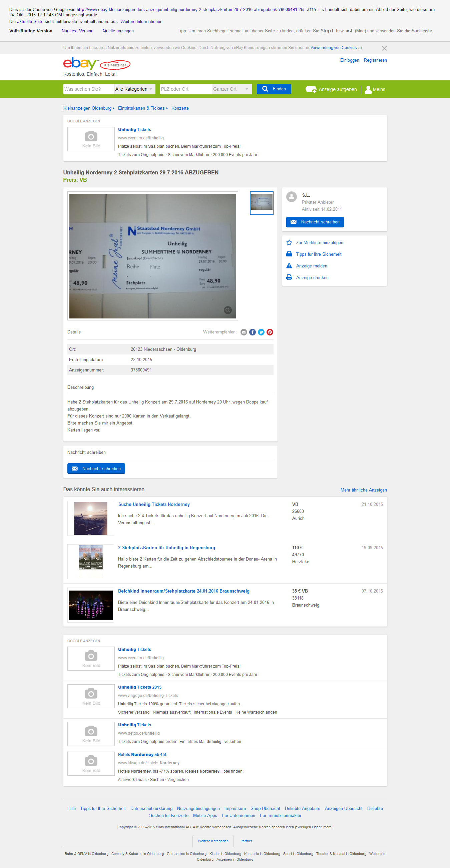Open the Quelle anzeigen link
The image size is (450, 868).
tap(118, 31)
